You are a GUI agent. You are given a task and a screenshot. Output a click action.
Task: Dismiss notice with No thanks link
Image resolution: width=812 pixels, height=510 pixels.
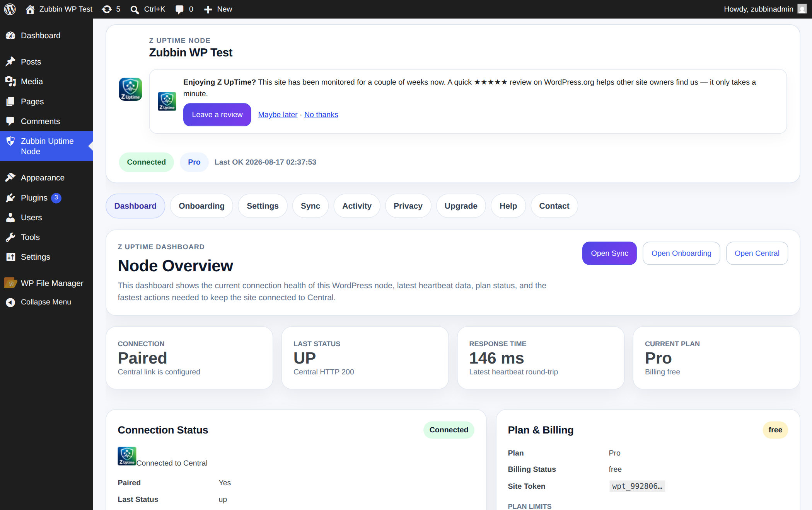[321, 115]
